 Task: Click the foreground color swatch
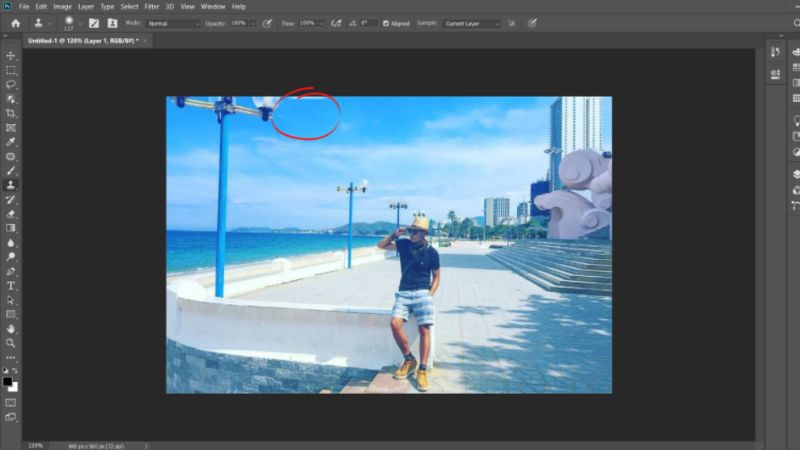7,381
